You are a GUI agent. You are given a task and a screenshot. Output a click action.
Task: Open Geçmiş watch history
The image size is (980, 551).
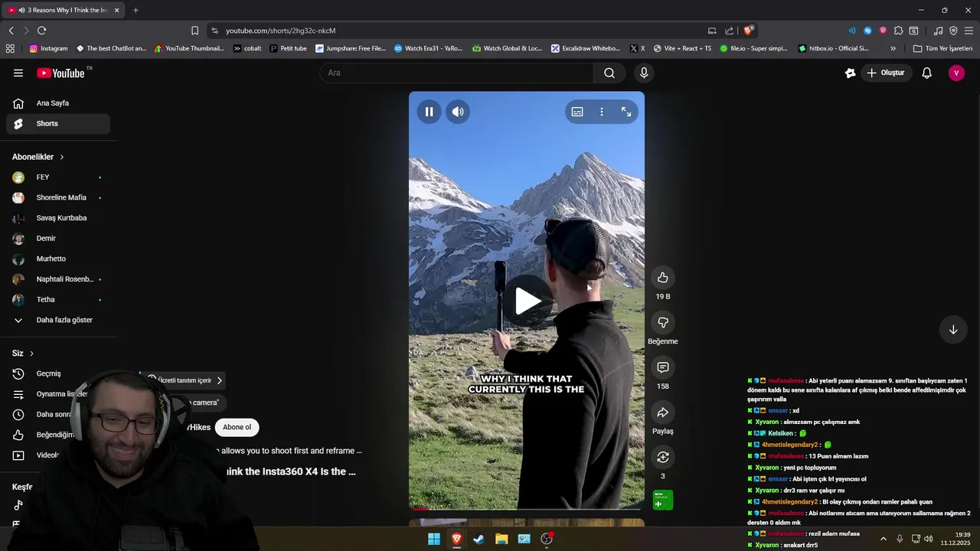(58, 373)
